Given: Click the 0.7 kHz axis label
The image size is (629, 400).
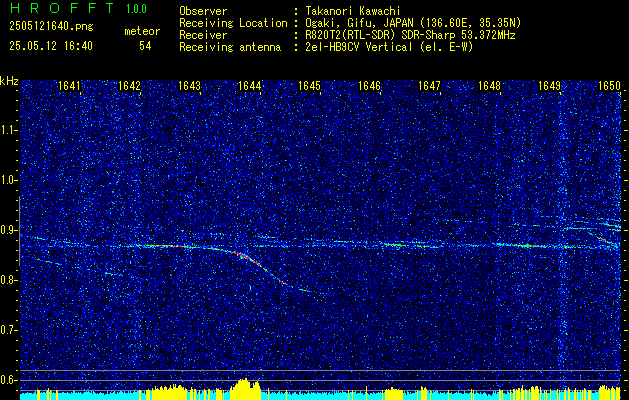Looking at the screenshot, I should [8, 330].
